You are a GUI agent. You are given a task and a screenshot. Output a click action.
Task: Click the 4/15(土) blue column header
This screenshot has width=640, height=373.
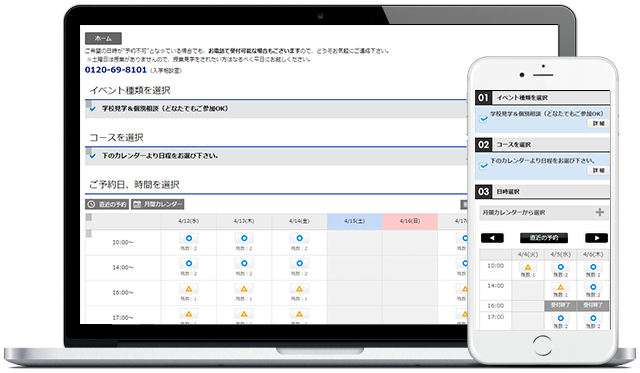(x=355, y=221)
